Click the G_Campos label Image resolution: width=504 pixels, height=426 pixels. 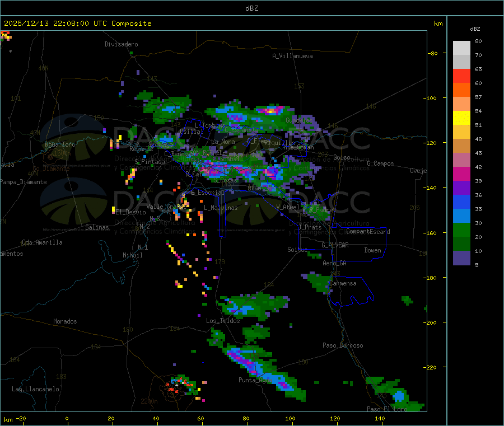click(x=380, y=163)
